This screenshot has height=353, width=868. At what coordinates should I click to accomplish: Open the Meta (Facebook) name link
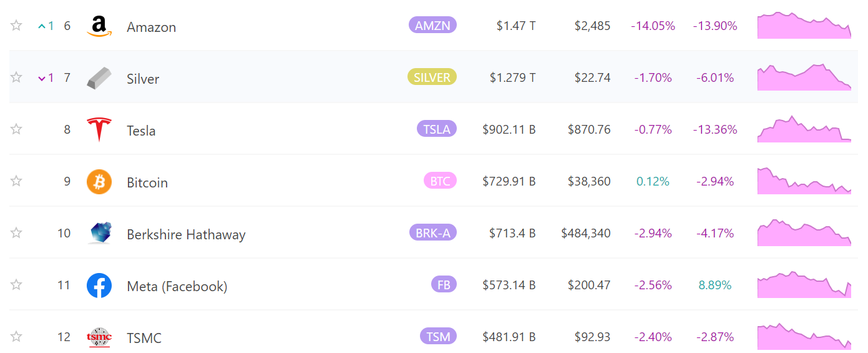tap(177, 286)
